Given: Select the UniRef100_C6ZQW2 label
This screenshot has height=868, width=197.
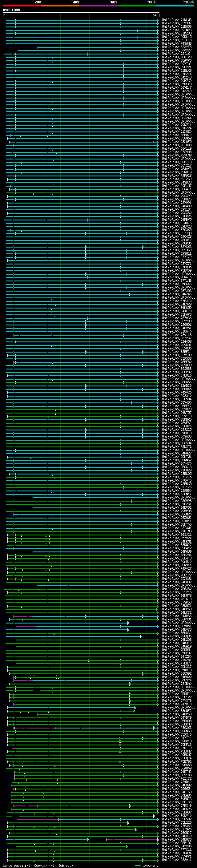Looking at the screenshot, I should click(177, 518).
